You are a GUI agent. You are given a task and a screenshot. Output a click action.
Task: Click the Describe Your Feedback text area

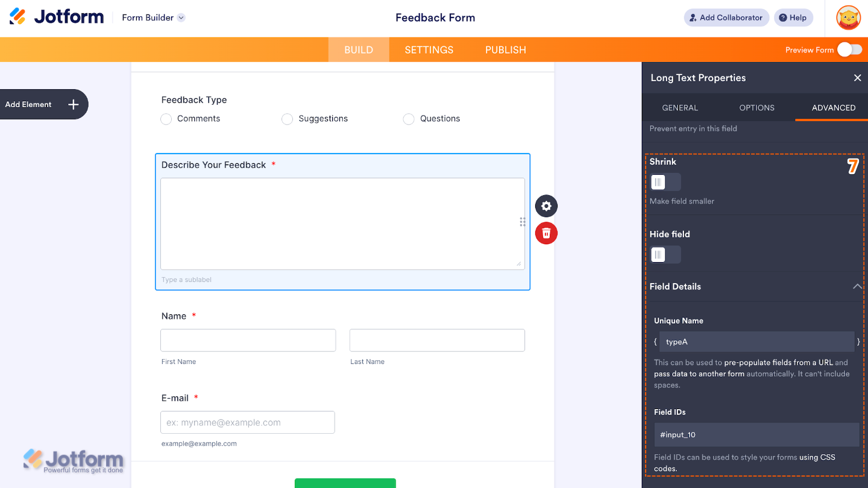pos(342,224)
